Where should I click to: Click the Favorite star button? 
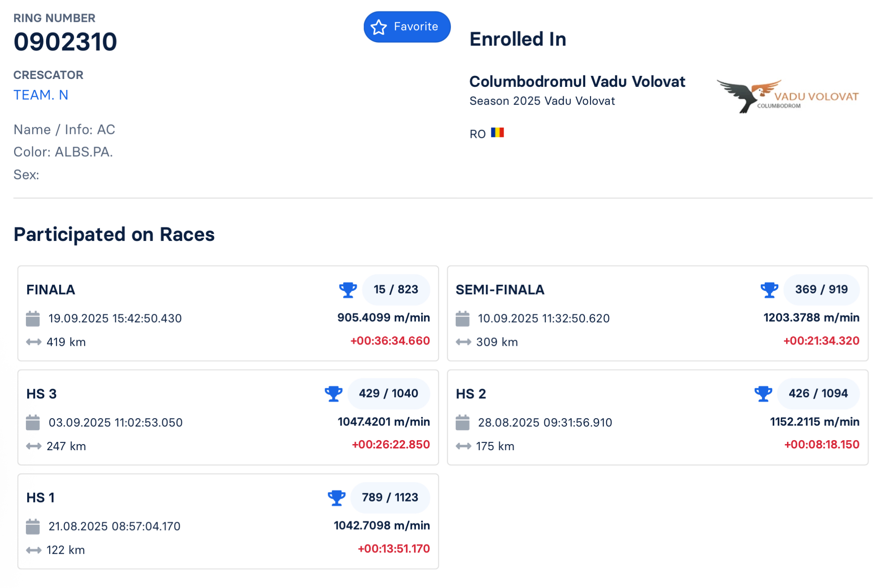(406, 27)
